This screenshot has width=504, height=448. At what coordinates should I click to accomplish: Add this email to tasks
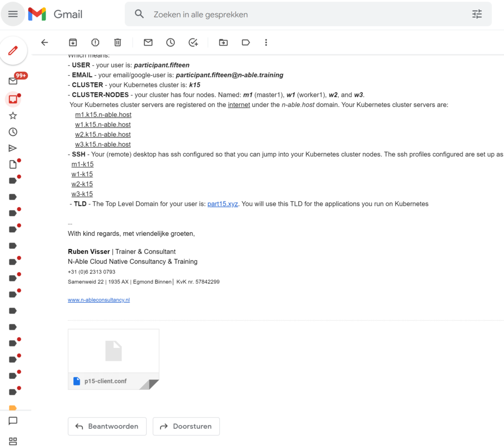click(193, 42)
